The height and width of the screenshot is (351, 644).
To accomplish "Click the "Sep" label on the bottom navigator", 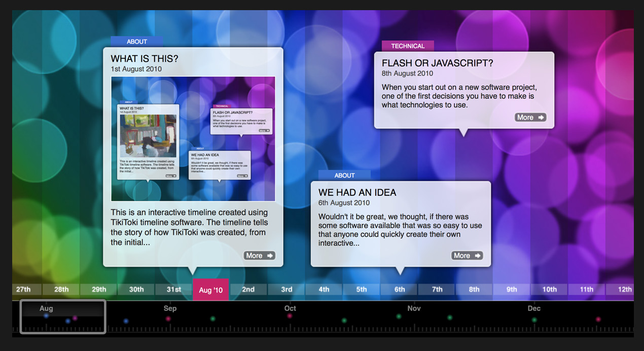I will 170,308.
